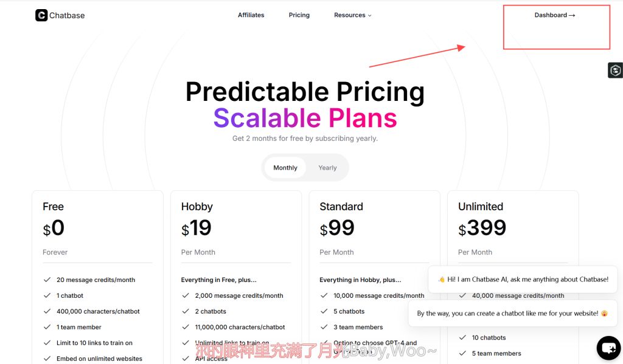Click the checkmark next to 2 chatbots

(186, 312)
